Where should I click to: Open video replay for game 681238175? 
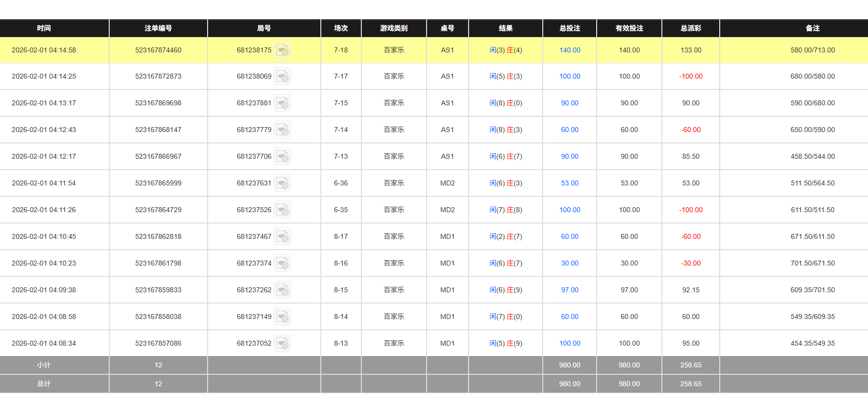tap(282, 50)
